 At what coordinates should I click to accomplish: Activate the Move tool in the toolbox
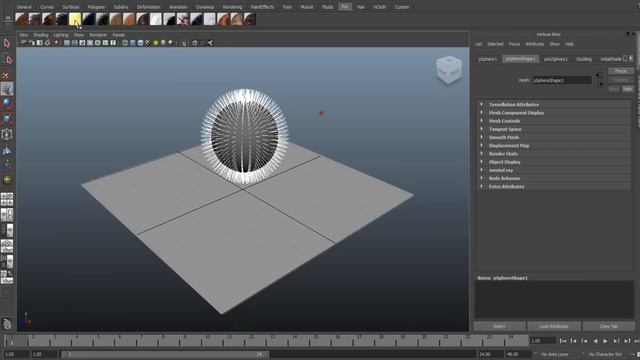pyautogui.click(x=7, y=89)
